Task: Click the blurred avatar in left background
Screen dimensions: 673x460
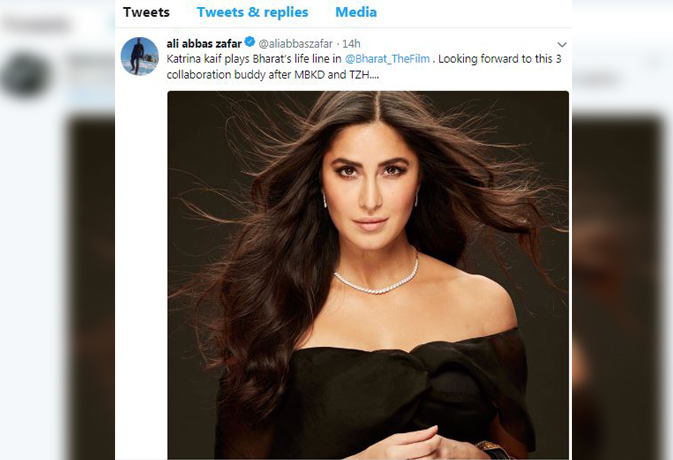Action: point(25,75)
